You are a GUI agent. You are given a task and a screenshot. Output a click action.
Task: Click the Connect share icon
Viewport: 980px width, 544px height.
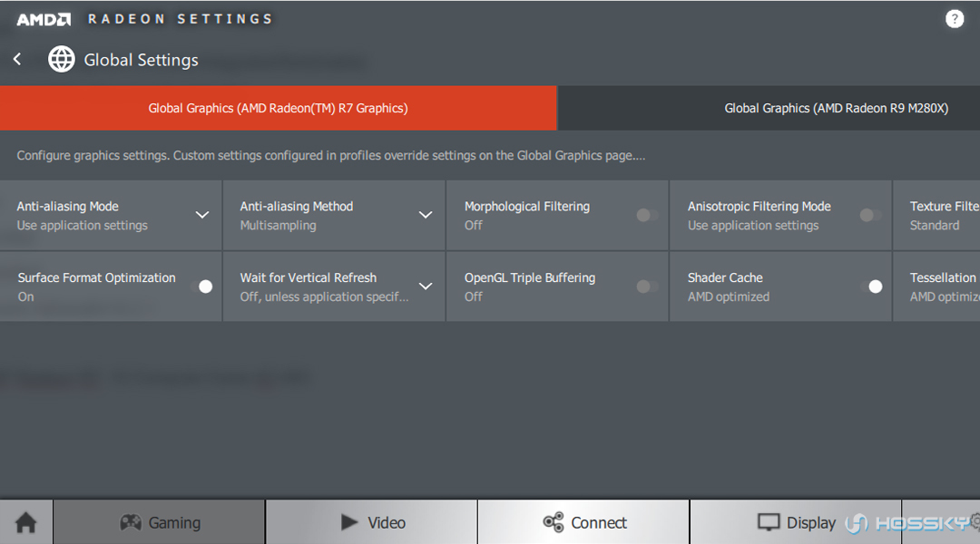click(554, 522)
